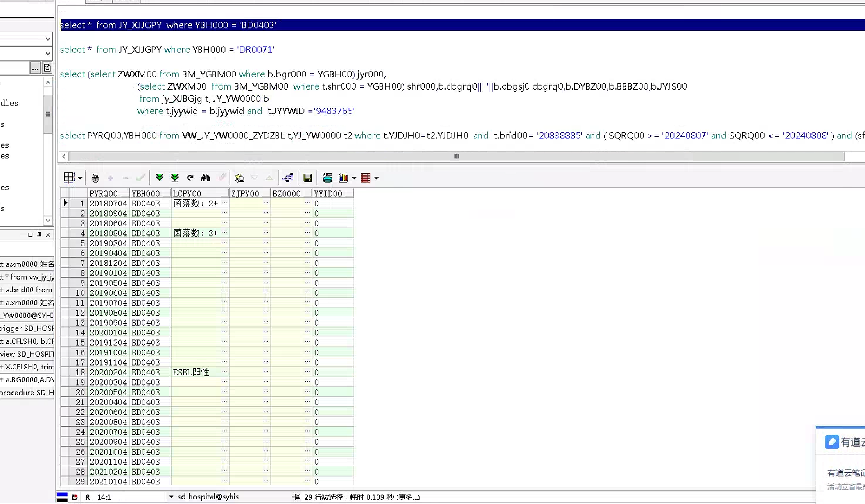Click the save results floppy icon
Image resolution: width=865 pixels, height=504 pixels.
[308, 178]
